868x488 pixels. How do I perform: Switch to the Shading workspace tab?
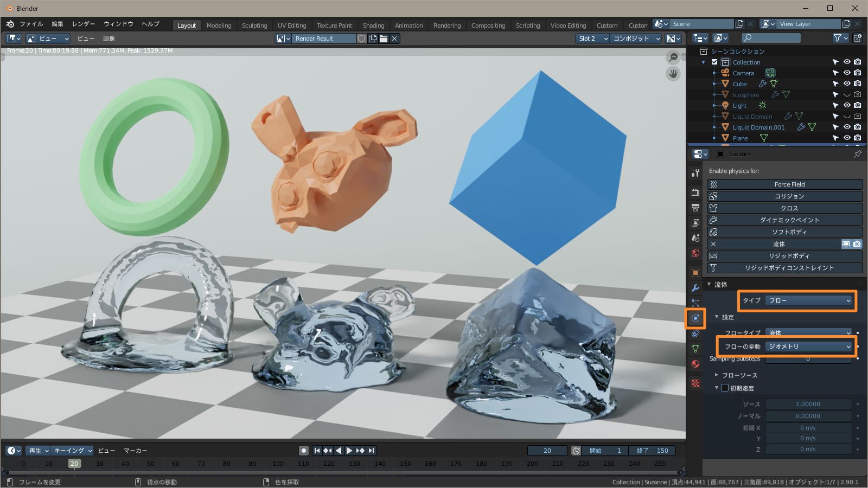pos(373,25)
